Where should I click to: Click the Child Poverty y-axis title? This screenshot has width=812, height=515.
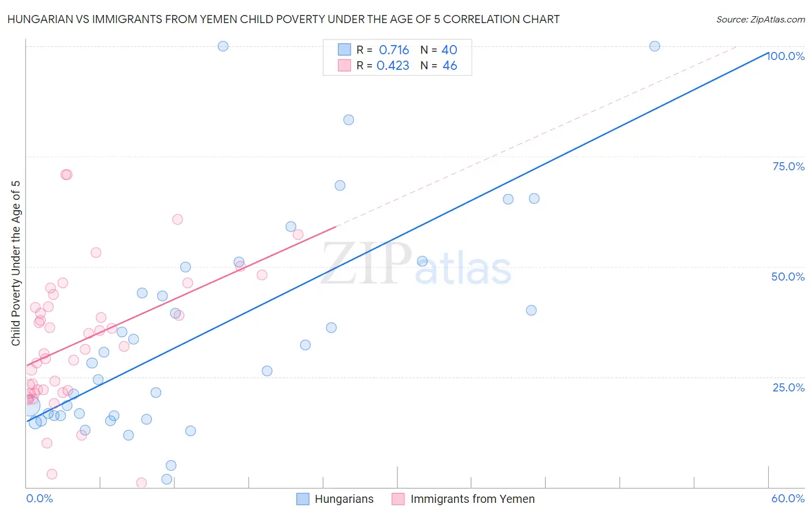click(x=16, y=263)
